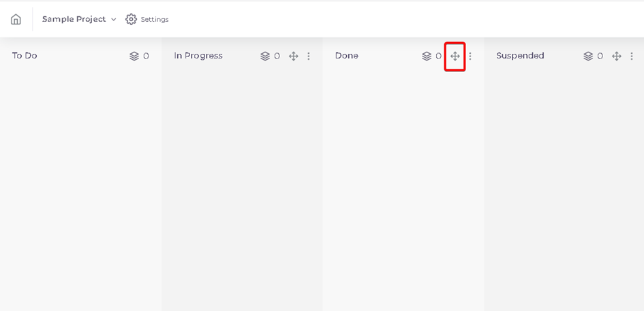Click the highlighted move icon in Done column
The image size is (644, 311).
[x=455, y=56]
